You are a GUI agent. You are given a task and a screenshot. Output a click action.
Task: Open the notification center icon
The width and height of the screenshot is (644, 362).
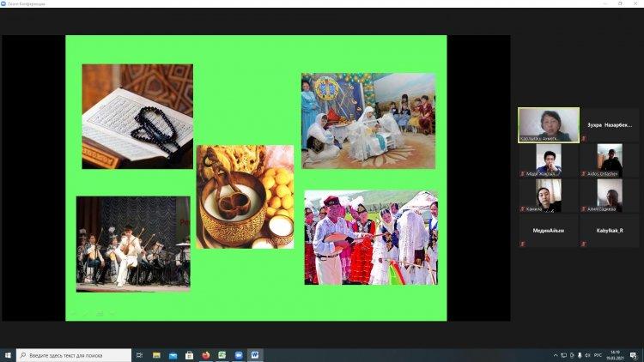click(635, 354)
